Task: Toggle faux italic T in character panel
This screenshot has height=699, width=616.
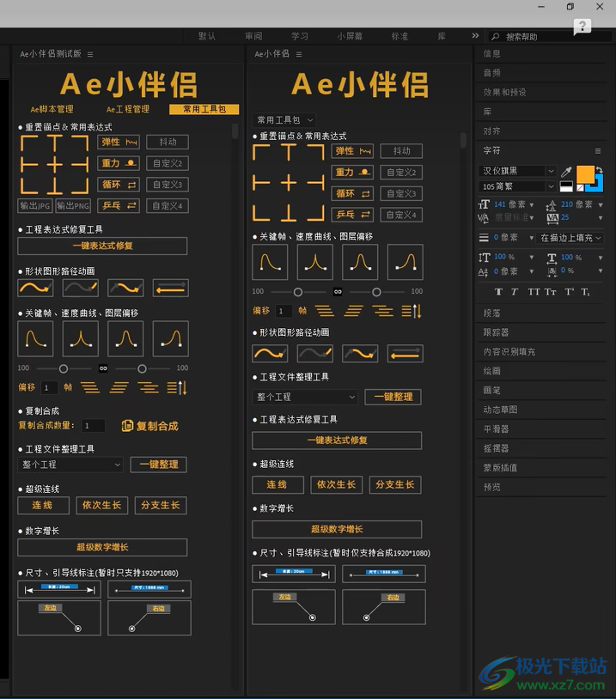Action: (515, 292)
